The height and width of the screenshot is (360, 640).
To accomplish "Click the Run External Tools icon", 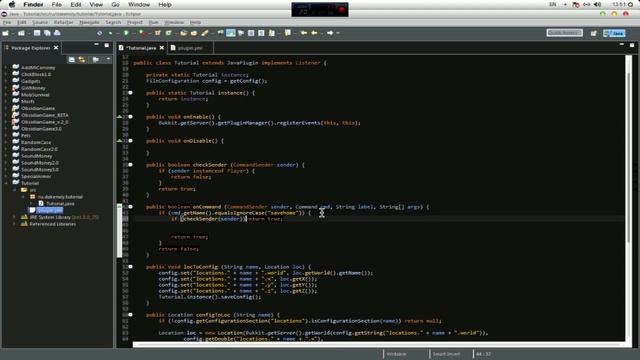I will pyautogui.click(x=142, y=33).
